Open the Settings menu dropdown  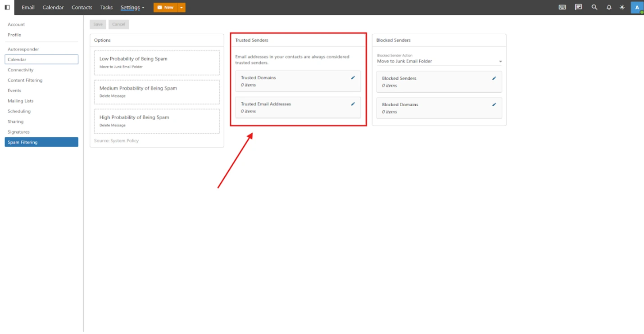pyautogui.click(x=132, y=7)
